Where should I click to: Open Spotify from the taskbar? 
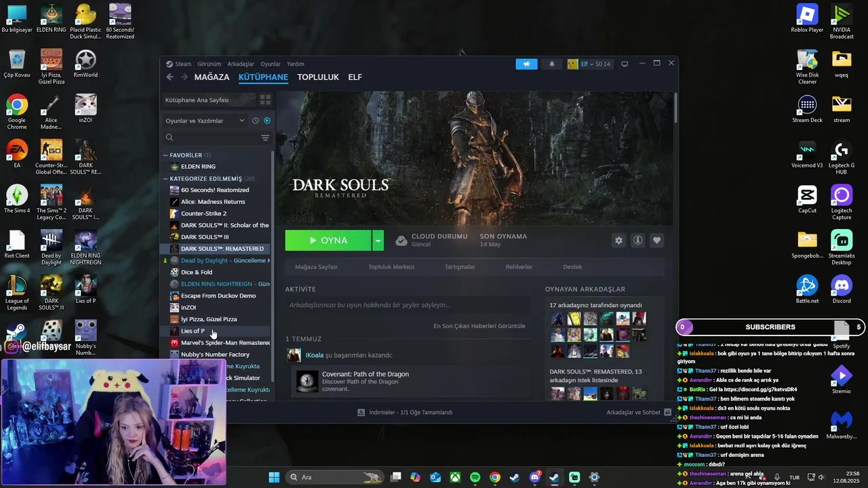pos(475,477)
